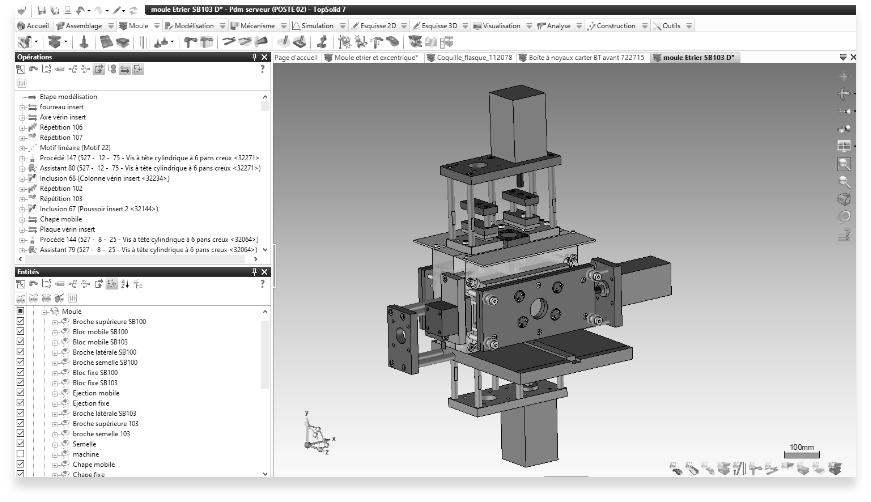Toggle checkbox for Ejection mobile
The width and height of the screenshot is (871, 502).
click(x=21, y=393)
